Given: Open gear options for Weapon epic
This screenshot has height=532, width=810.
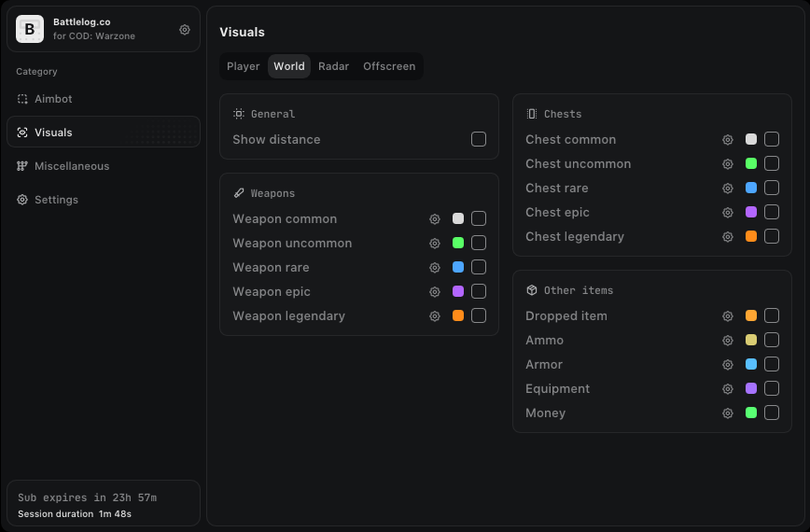Looking at the screenshot, I should click(x=435, y=292).
